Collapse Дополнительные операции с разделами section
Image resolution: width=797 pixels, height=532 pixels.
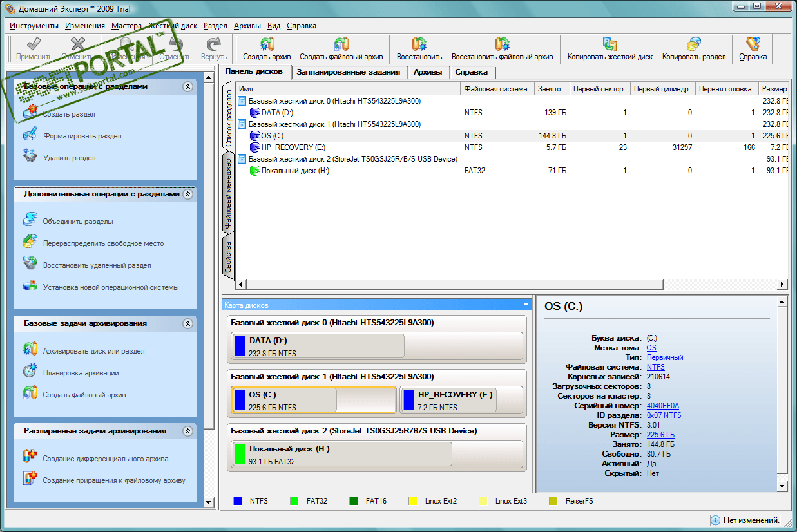pyautogui.click(x=187, y=194)
